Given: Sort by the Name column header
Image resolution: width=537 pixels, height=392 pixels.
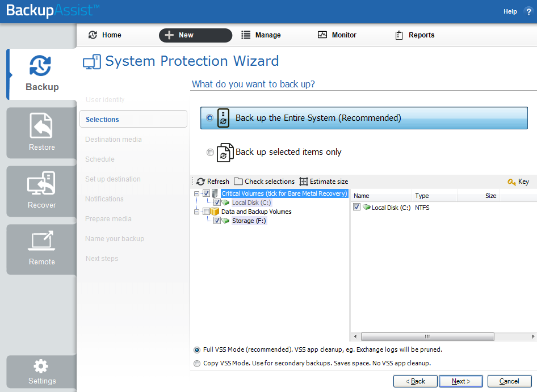Looking at the screenshot, I should [381, 196].
